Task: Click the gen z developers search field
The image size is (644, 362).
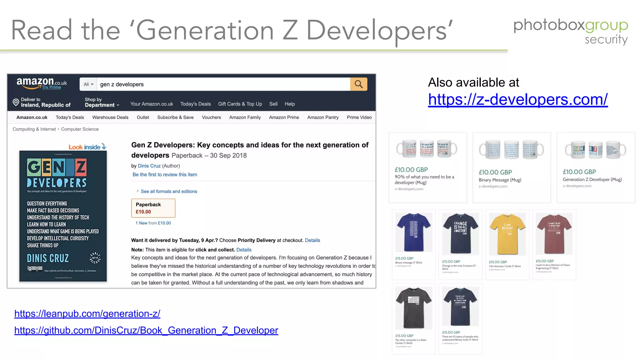Action: tap(224, 84)
